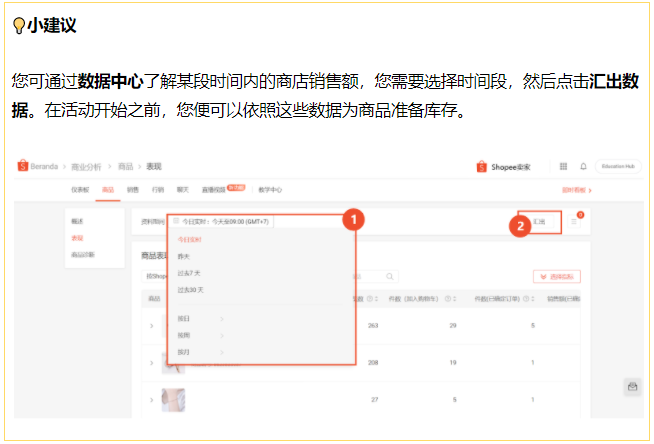Open 商品诊断 in the left sidebar
Viewport: 654px width, 444px height.
pyautogui.click(x=83, y=255)
